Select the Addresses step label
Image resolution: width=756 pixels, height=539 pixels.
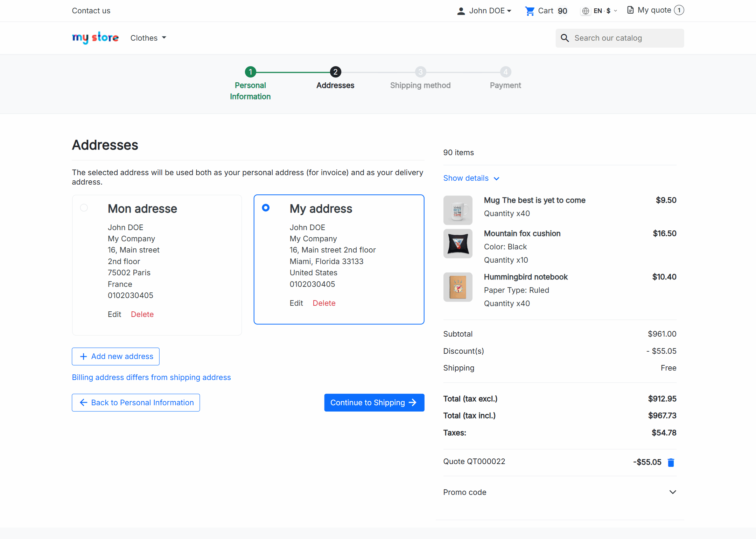pyautogui.click(x=335, y=85)
